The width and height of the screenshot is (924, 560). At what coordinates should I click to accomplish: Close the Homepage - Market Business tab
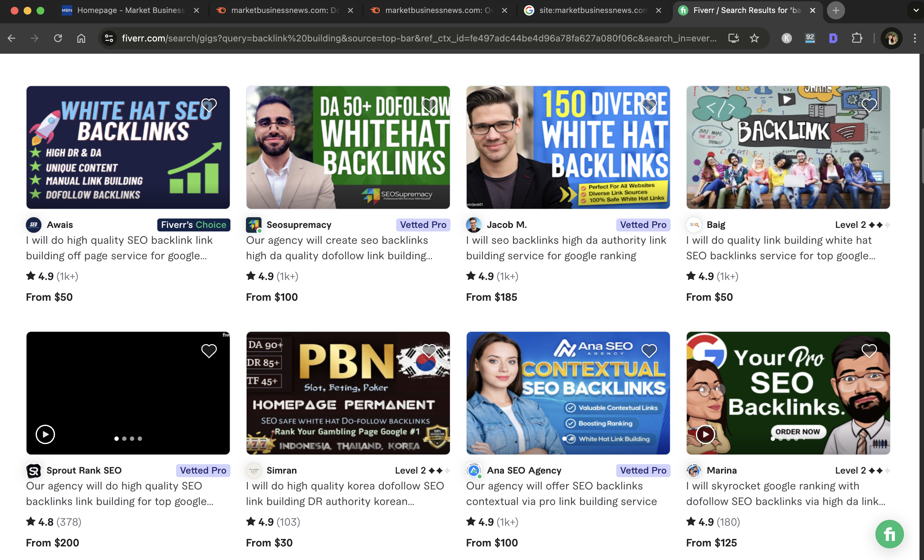click(196, 10)
